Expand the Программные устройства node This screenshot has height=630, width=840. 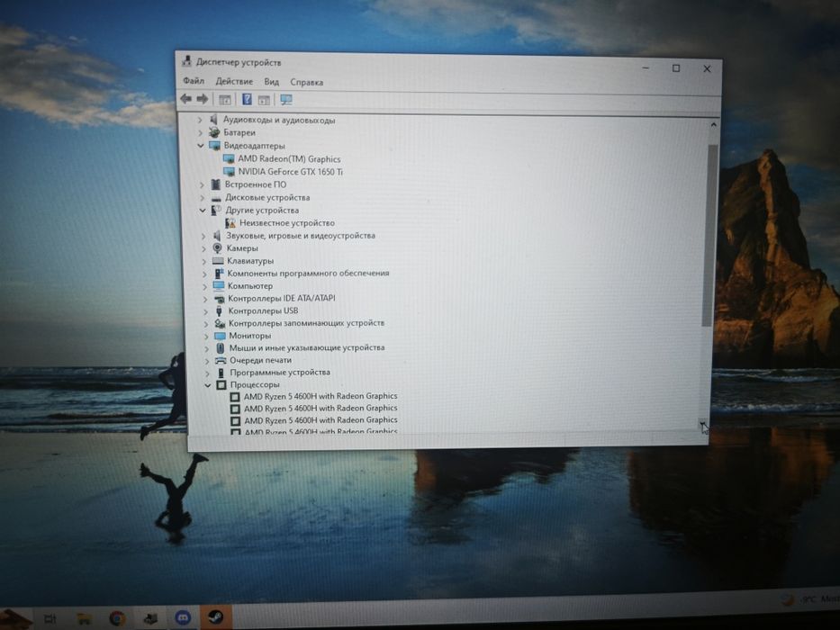click(207, 373)
